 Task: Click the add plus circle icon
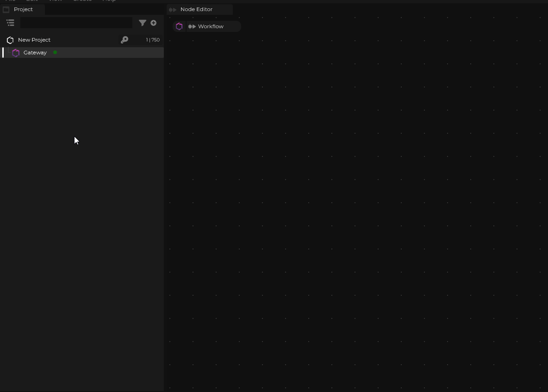click(x=154, y=23)
